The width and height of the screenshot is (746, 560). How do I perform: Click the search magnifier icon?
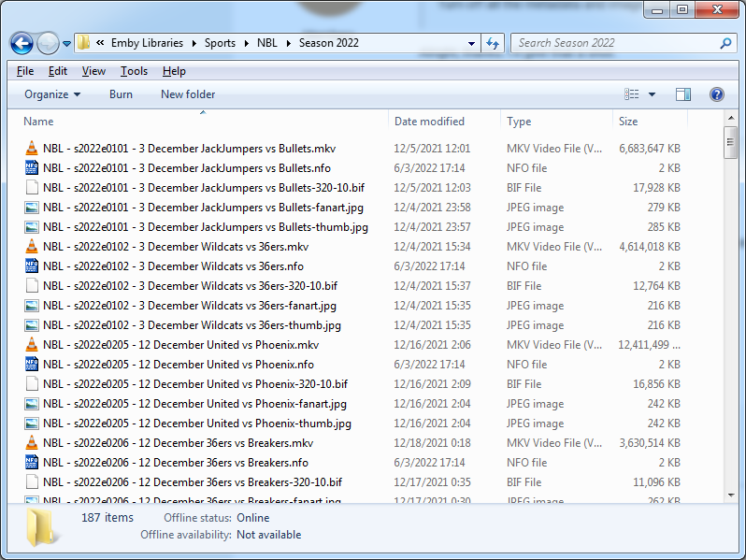725,43
